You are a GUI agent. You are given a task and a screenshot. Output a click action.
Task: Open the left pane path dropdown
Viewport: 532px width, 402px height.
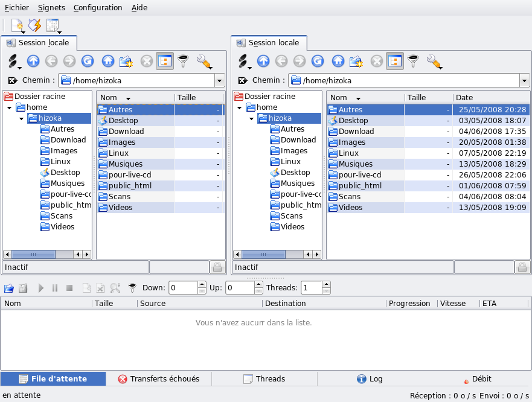219,80
